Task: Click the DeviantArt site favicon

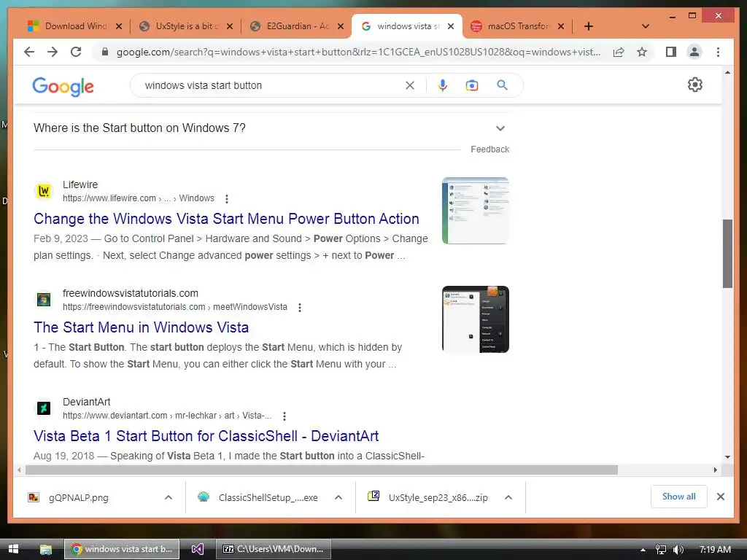Action: [44, 408]
